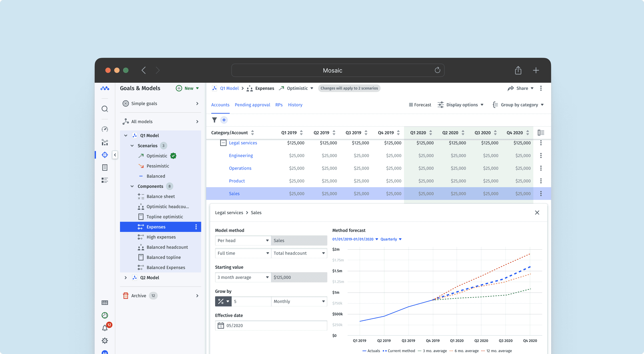Open the table grid icon in left rail
Viewport: 644px width, 354px height.
point(105,303)
